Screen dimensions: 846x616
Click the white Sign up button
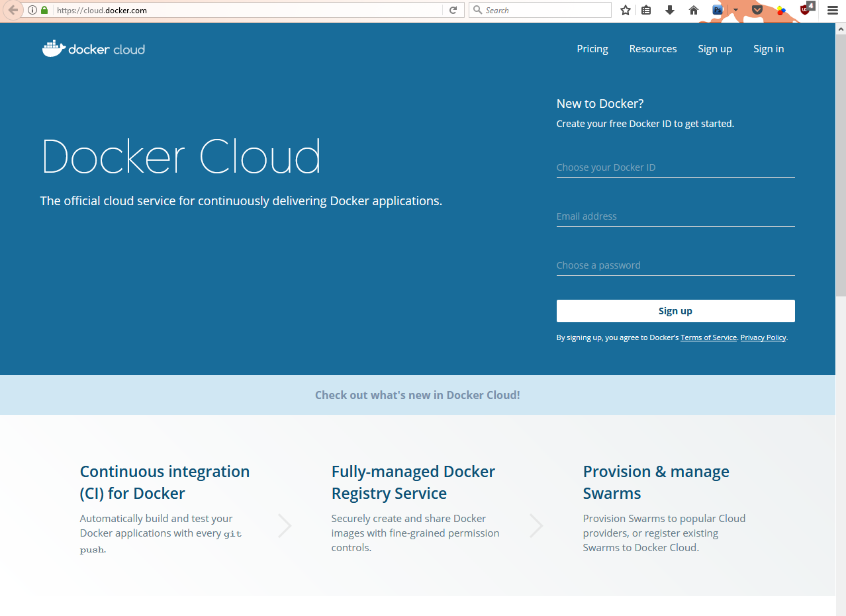(x=675, y=311)
